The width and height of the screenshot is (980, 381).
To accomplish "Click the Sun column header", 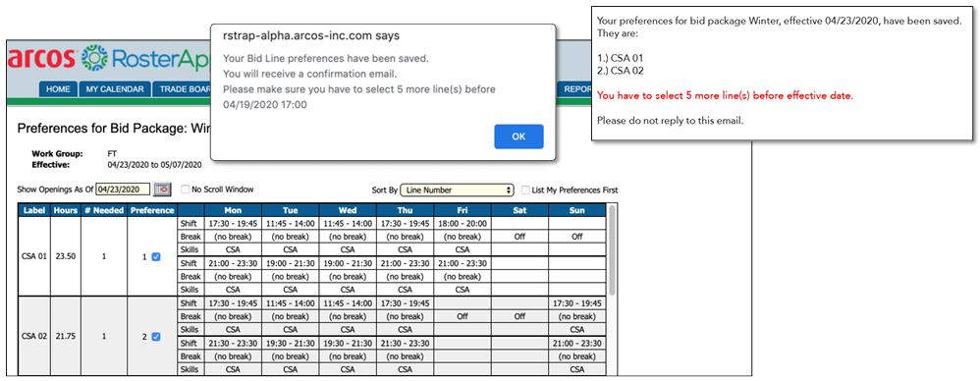I will 576,210.
